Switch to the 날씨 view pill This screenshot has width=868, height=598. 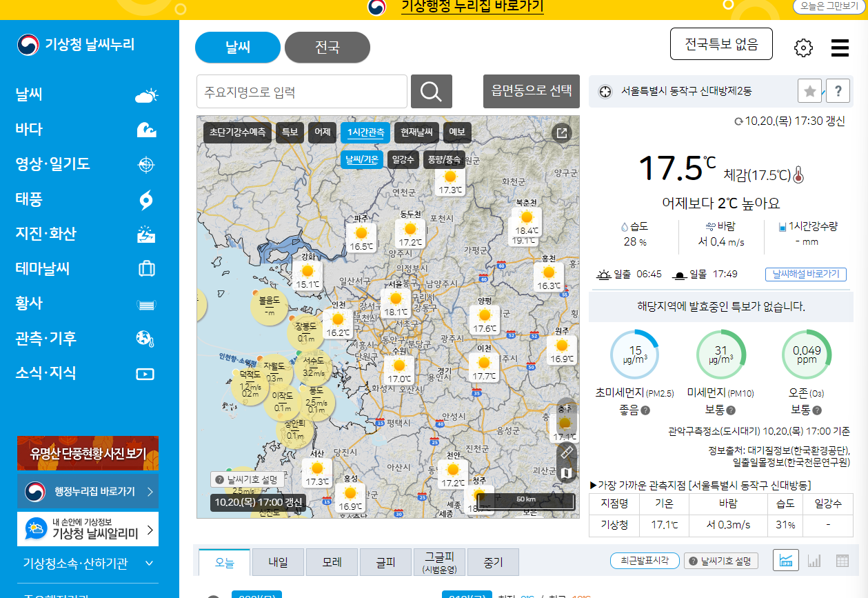pos(238,48)
